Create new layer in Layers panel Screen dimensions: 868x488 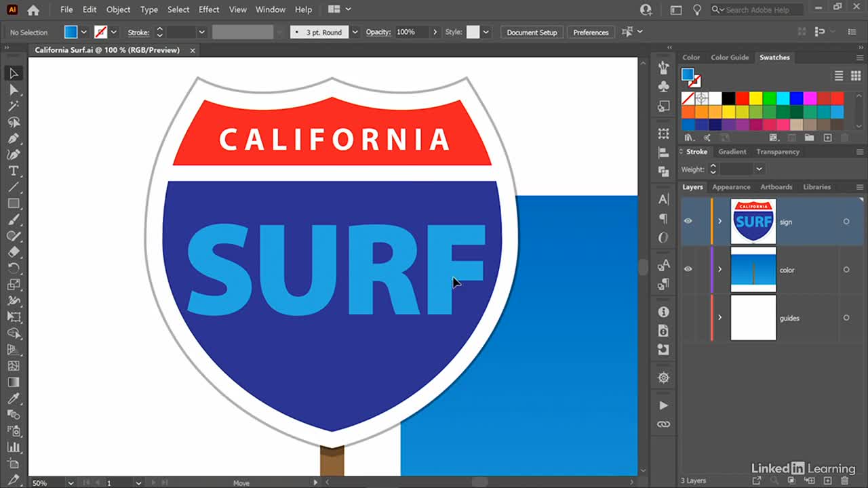point(827,481)
